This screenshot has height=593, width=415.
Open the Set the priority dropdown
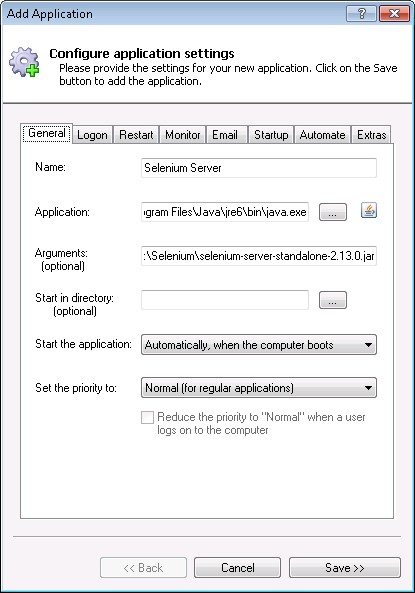tap(259, 388)
